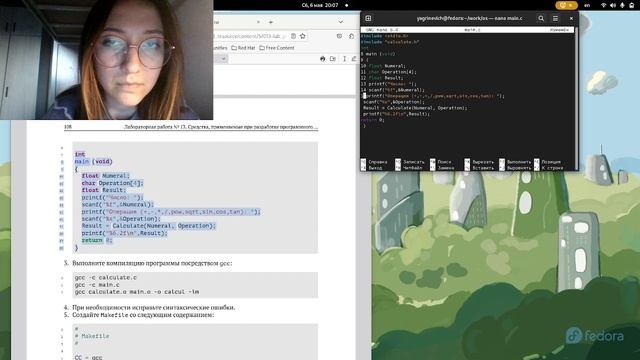Click nano Выполнить shortcut in terminal

pos(515,162)
